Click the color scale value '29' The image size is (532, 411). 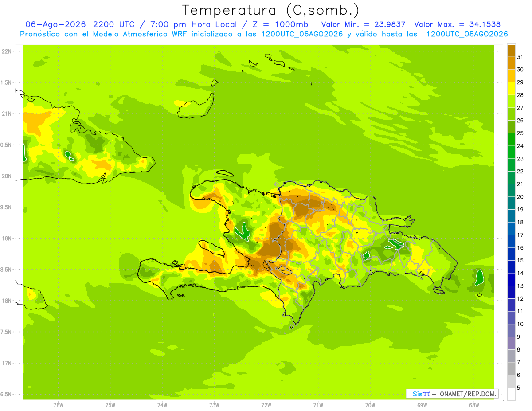click(x=520, y=82)
